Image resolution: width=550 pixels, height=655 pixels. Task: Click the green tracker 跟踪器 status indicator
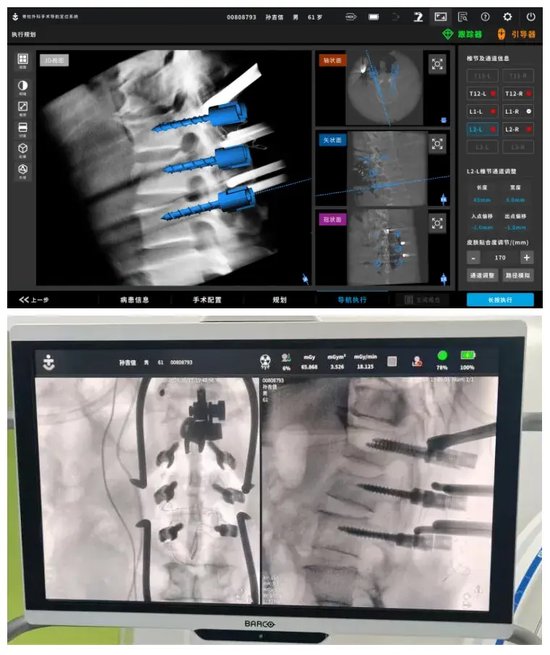pos(462,34)
